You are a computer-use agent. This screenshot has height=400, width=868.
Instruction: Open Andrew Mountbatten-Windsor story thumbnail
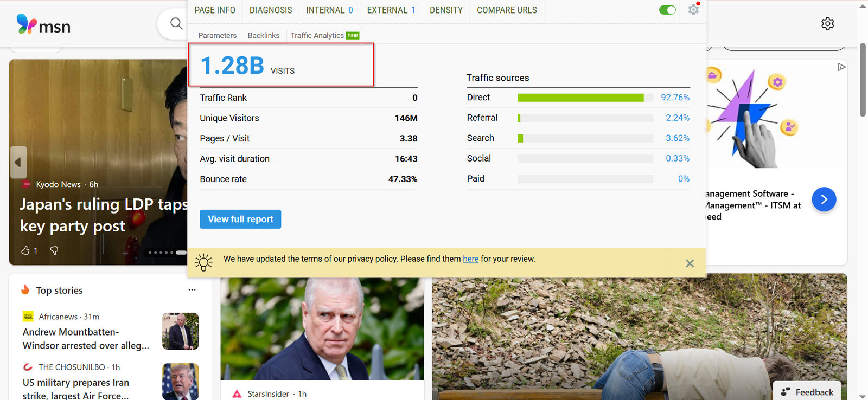[181, 331]
